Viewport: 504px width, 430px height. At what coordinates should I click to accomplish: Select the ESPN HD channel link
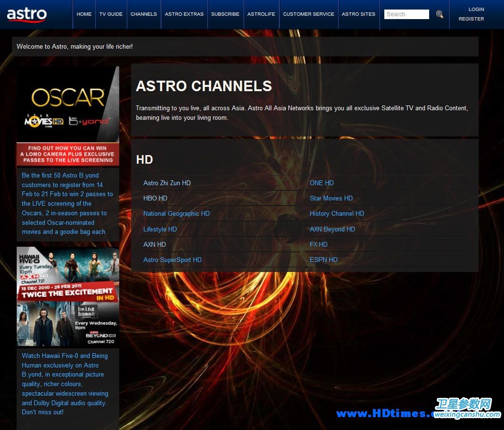tap(323, 260)
